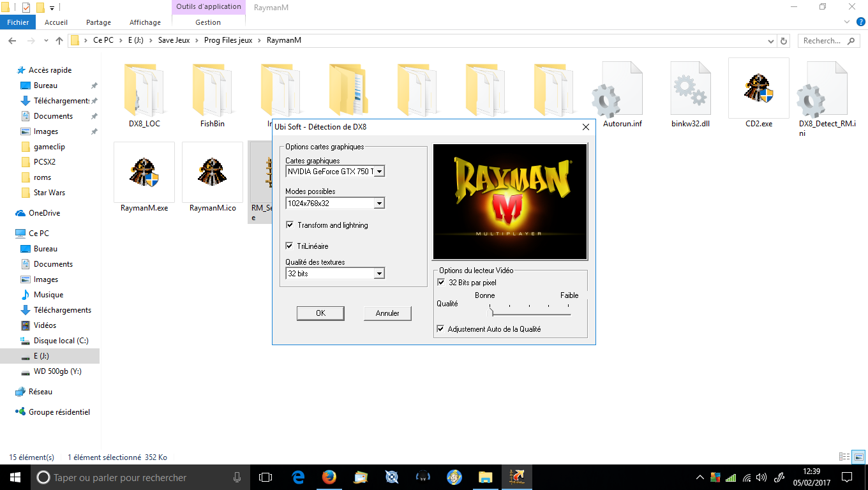
Task: Open the Fichier menu
Action: pyautogui.click(x=19, y=22)
